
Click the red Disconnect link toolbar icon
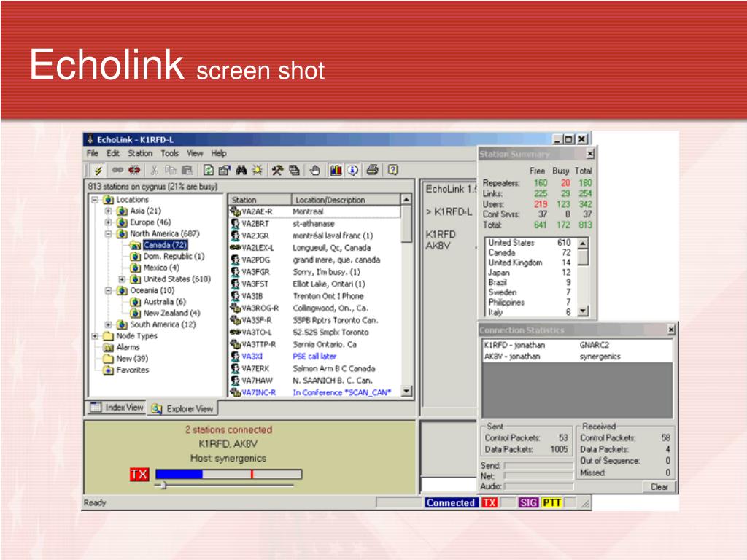click(134, 170)
